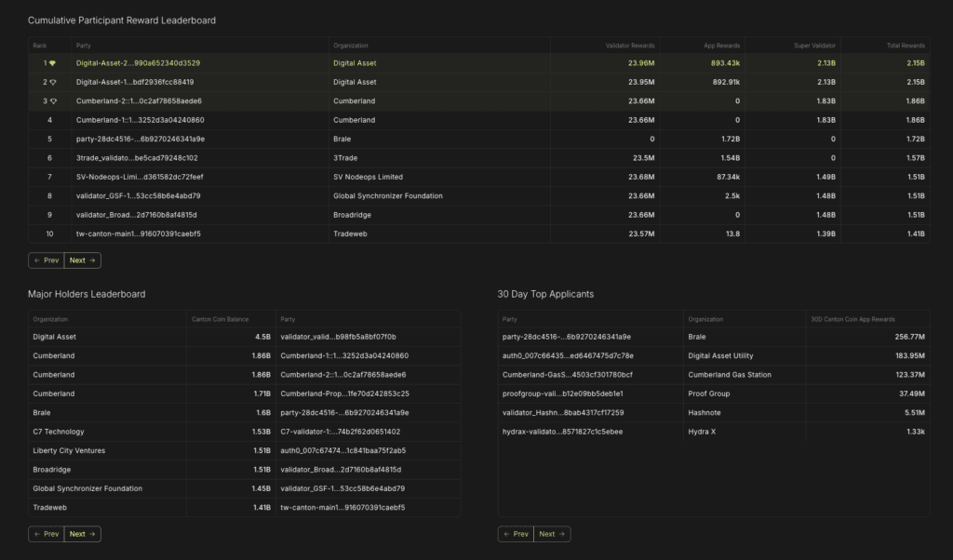Screen dimensions: 953x560
Task: Click Broadridge in Major Holders Leaderboard
Action: tap(52, 470)
